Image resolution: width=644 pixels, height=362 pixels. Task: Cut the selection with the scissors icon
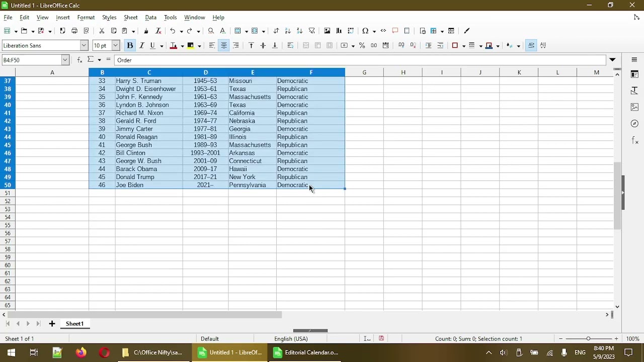(x=102, y=31)
